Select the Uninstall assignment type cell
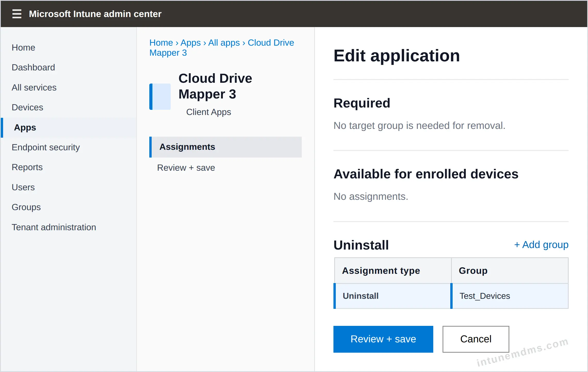The width and height of the screenshot is (588, 372). click(x=392, y=296)
